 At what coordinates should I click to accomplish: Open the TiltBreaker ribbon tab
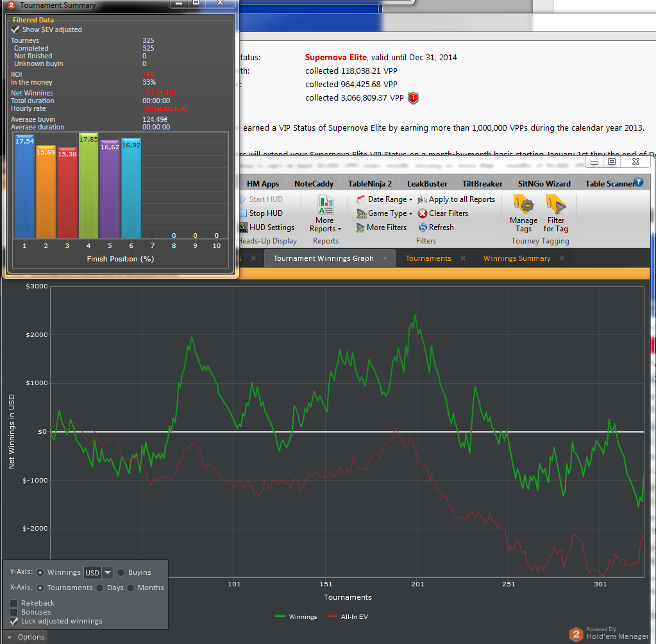pos(482,184)
